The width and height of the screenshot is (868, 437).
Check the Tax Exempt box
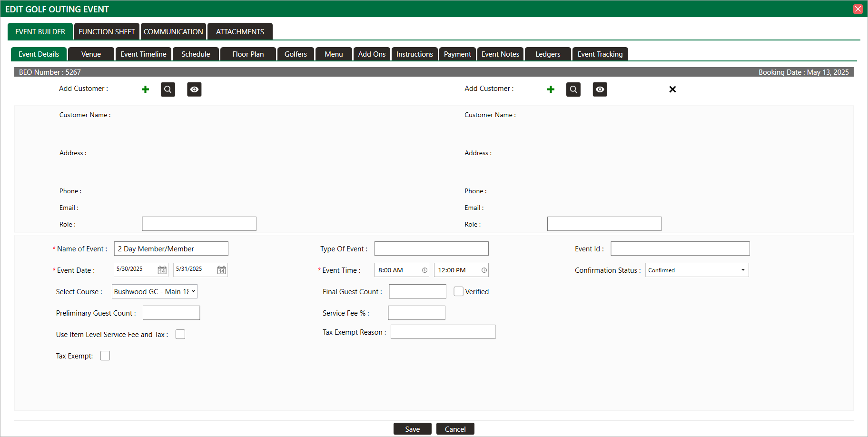[x=105, y=356]
